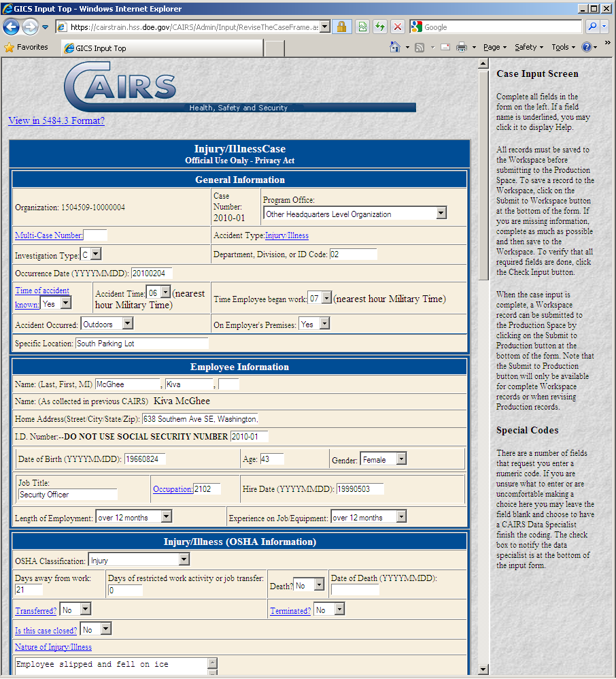Click the red Stop loading icon

(397, 27)
